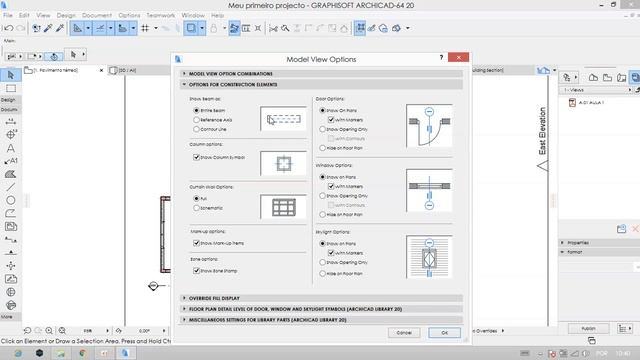The height and width of the screenshot is (360, 640).
Task: Collapse Options for Construction Elements section
Action: [322, 84]
